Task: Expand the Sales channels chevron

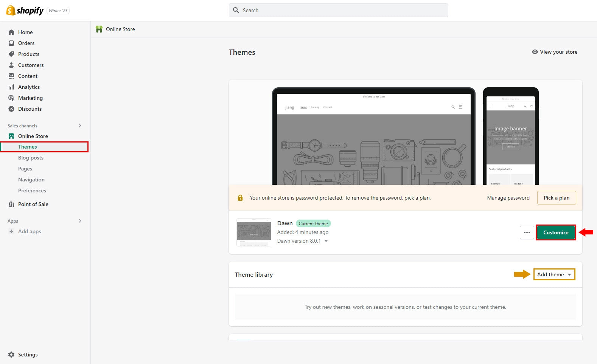Action: (x=80, y=125)
